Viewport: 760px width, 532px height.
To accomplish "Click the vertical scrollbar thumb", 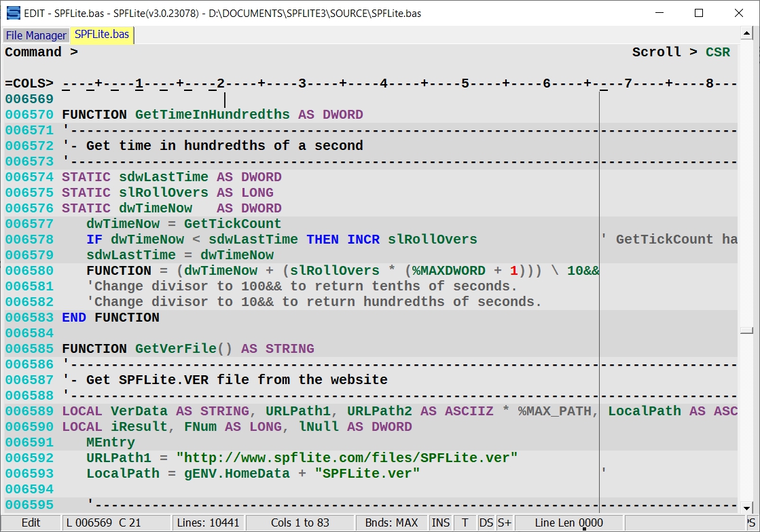I will click(747, 330).
